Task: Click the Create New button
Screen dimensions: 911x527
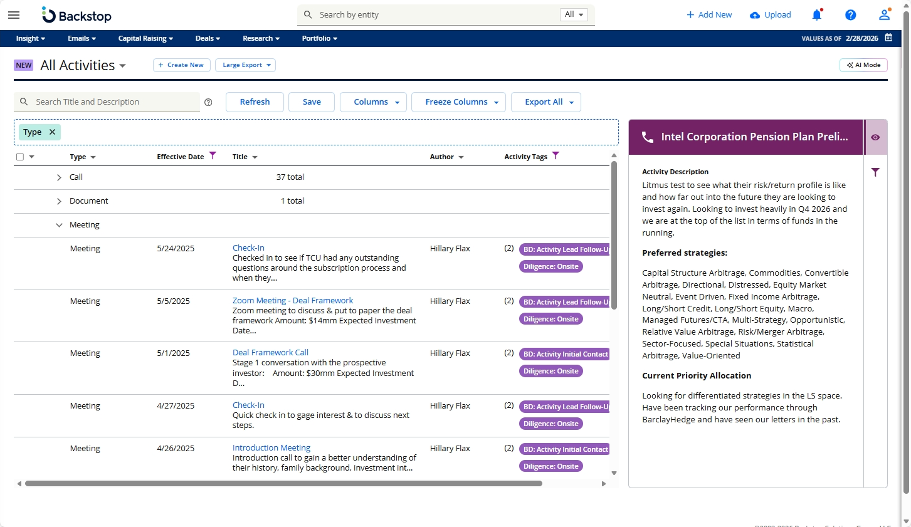Action: click(182, 65)
